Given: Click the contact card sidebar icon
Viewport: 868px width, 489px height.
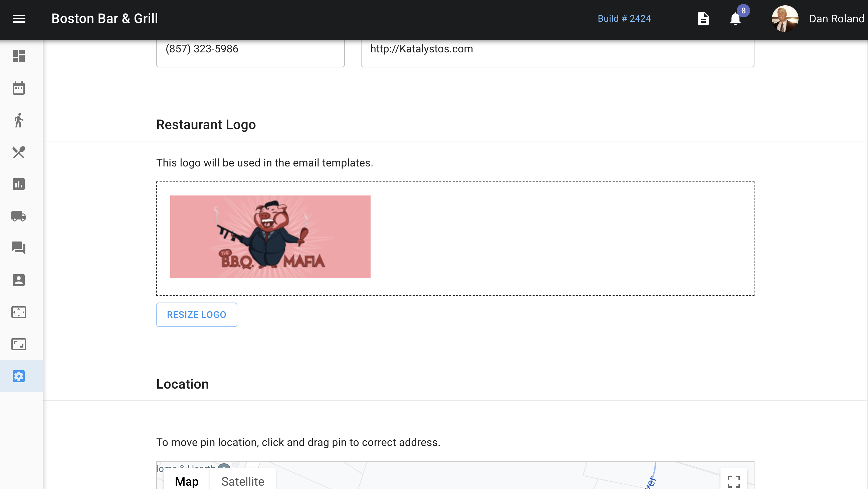Looking at the screenshot, I should pos(19,280).
